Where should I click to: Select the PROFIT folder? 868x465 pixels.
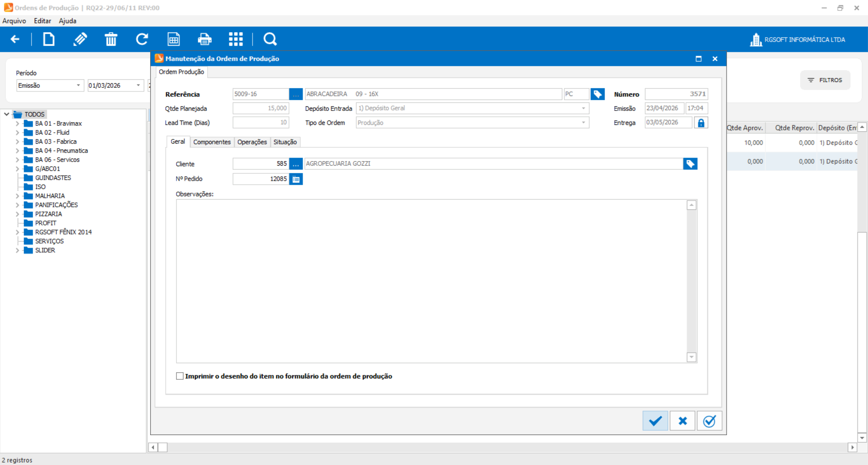click(x=46, y=223)
